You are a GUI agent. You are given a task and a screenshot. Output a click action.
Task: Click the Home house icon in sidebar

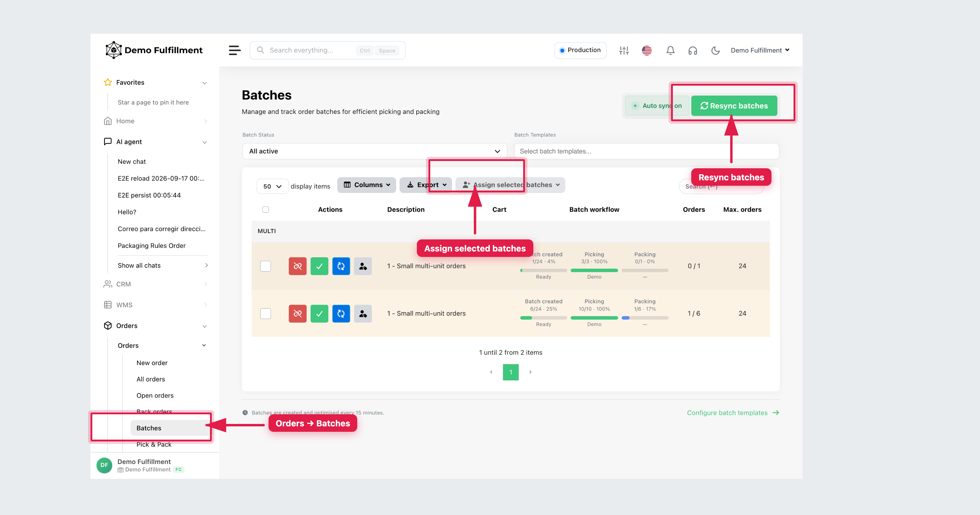108,121
